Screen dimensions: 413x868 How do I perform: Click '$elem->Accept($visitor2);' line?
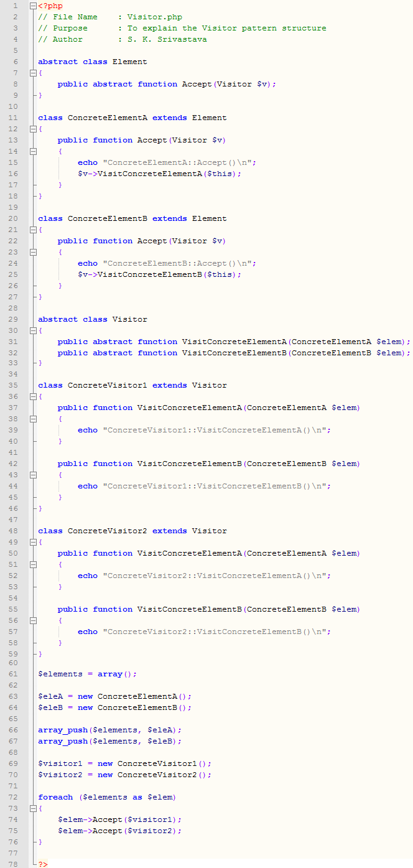[120, 831]
